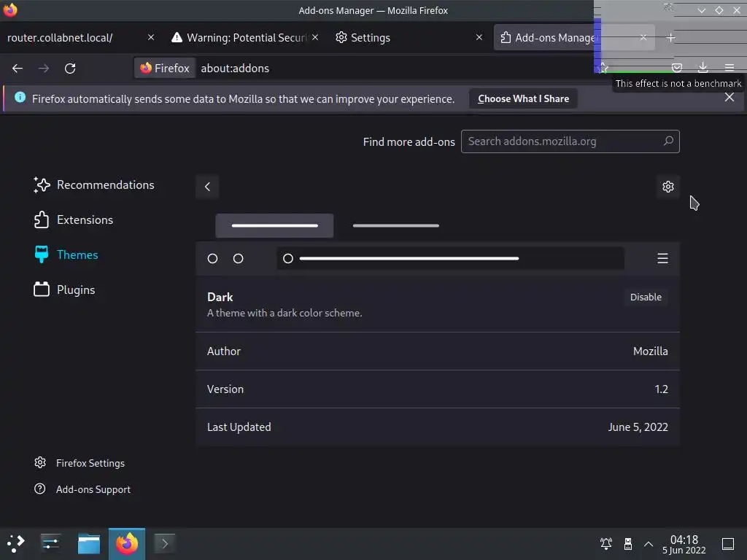Click the Dark theme preview image
Image resolution: width=747 pixels, height=560 pixels.
pyautogui.click(x=438, y=244)
